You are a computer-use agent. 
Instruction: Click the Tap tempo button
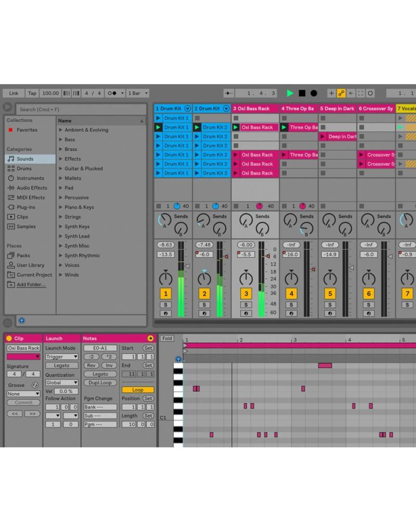tap(32, 93)
